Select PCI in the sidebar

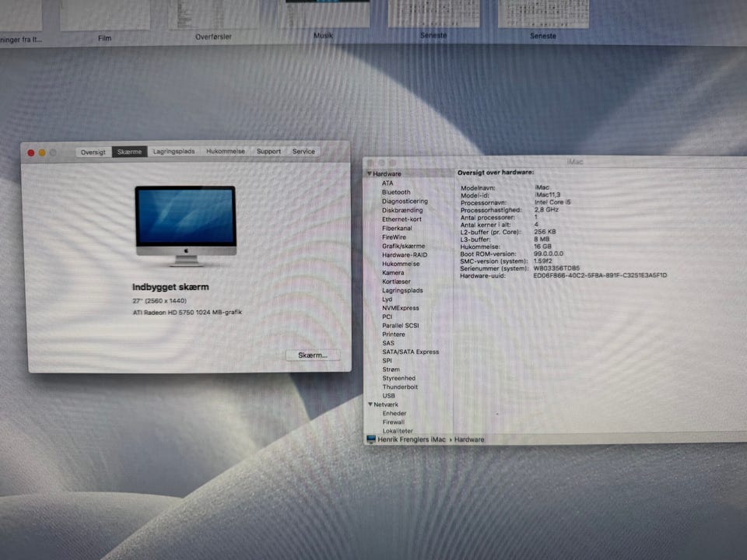pyautogui.click(x=387, y=317)
